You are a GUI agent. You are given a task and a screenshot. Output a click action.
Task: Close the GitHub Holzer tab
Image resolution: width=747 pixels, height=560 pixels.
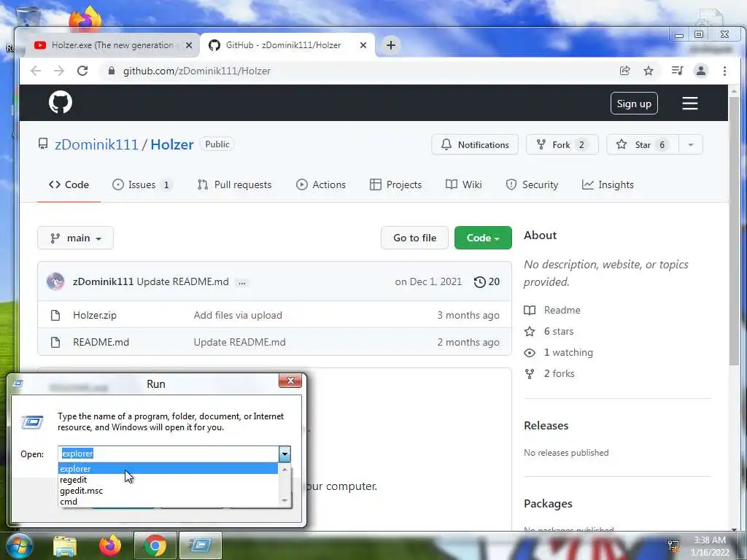pyautogui.click(x=363, y=45)
